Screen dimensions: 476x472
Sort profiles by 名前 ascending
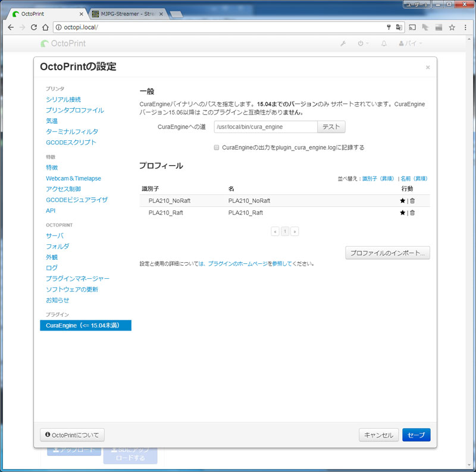tap(414, 178)
